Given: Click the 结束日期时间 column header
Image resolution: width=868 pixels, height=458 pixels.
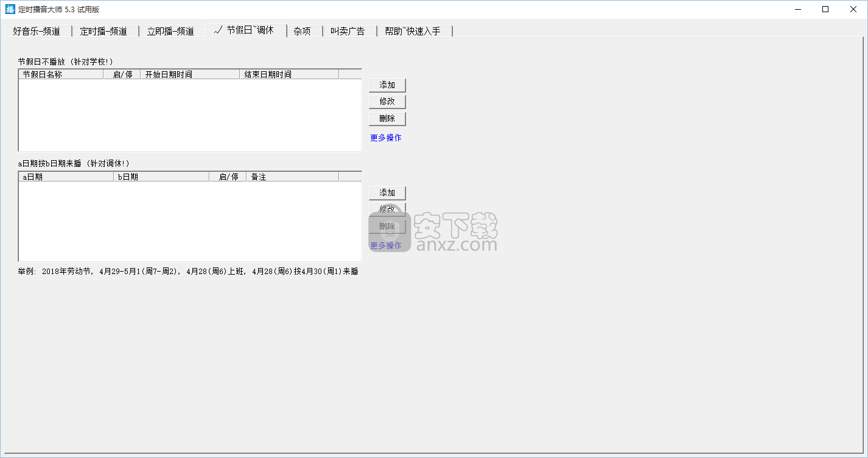Looking at the screenshot, I should coord(290,74).
